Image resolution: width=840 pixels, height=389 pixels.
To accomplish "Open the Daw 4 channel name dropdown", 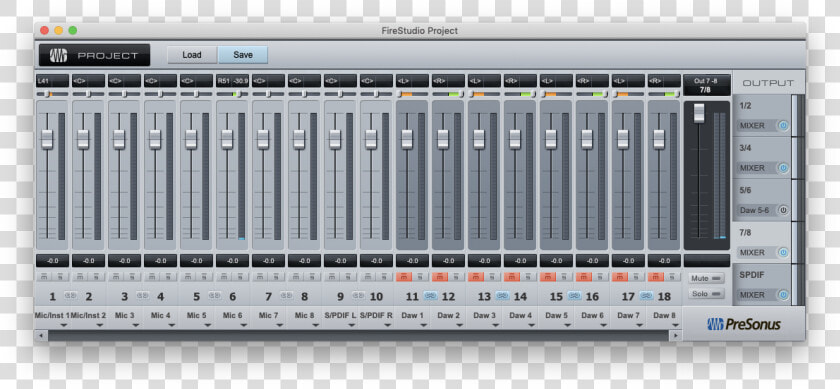I will (531, 325).
